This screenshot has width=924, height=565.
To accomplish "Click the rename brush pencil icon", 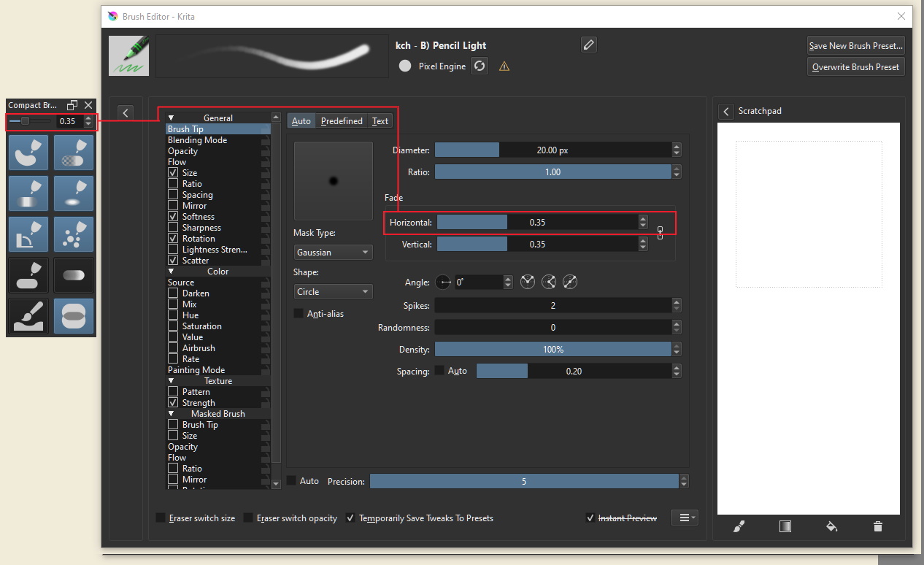I will tap(589, 45).
